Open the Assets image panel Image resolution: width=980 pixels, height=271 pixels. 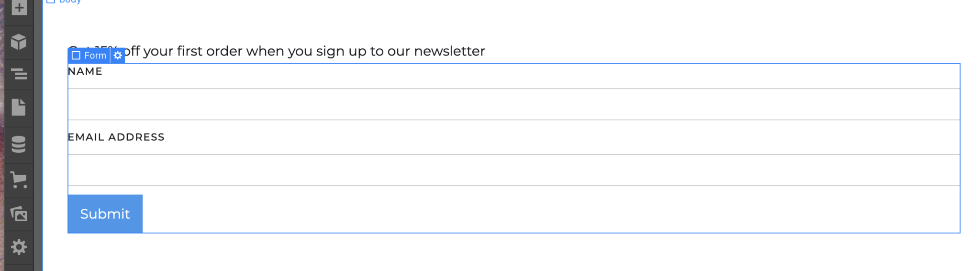coord(19,214)
